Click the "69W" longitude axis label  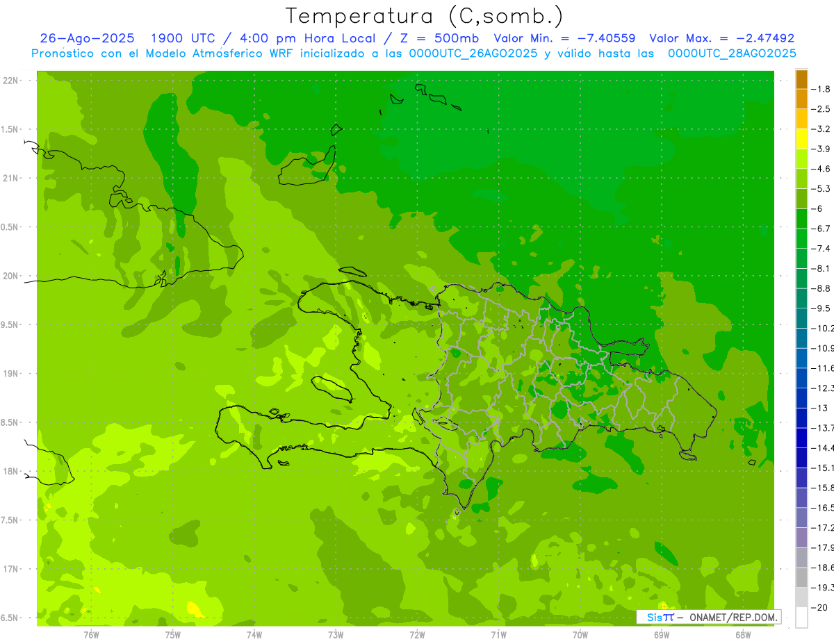[x=662, y=635]
